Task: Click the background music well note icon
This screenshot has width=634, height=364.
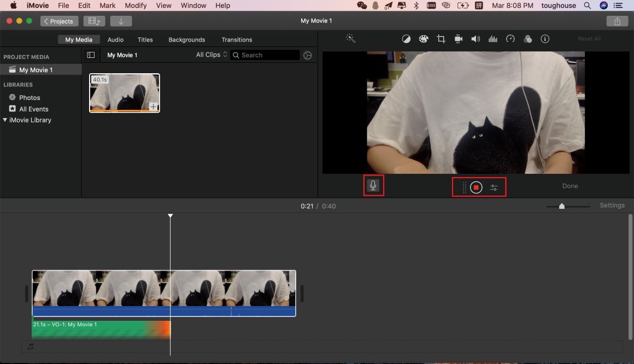Action: tap(30, 347)
